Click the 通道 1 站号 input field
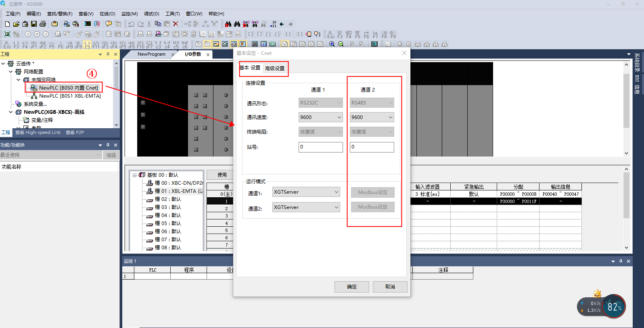This screenshot has width=644, height=328. click(x=321, y=147)
